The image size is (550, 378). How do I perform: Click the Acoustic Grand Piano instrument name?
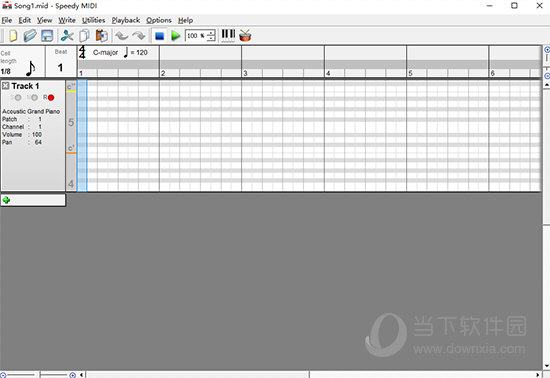(x=31, y=112)
